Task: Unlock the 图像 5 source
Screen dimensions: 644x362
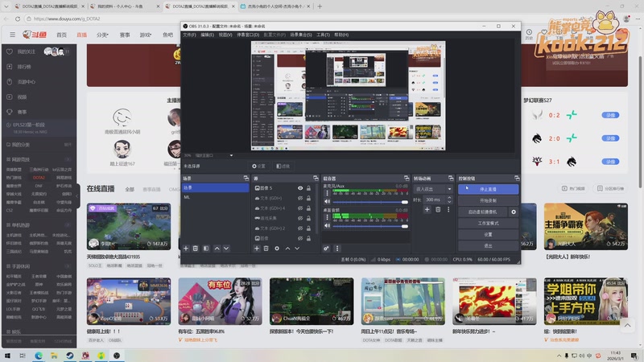Action: 308,188
